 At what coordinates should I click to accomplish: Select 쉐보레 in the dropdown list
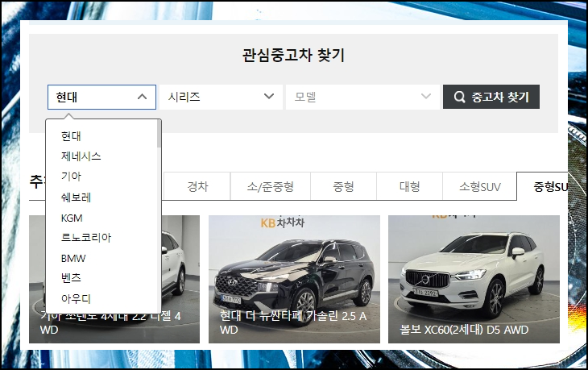[77, 197]
